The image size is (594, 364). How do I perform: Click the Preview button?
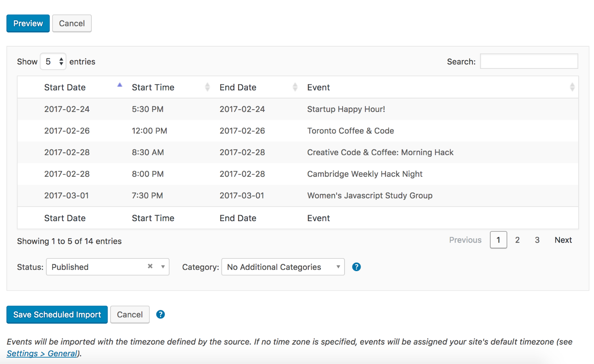click(28, 23)
